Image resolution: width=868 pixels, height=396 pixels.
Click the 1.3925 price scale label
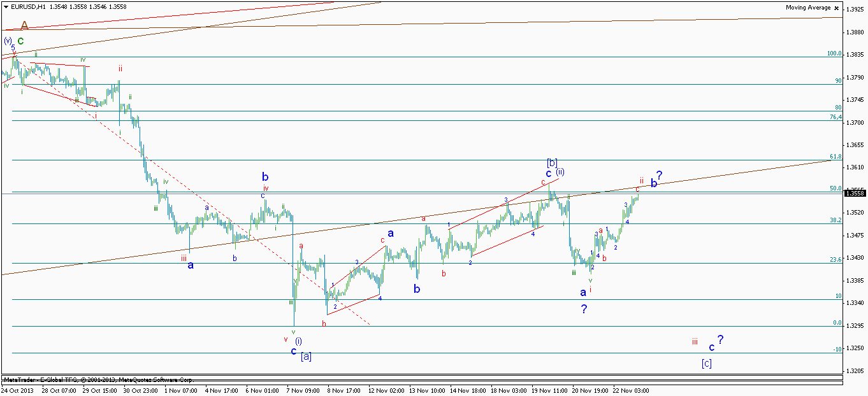(855, 10)
